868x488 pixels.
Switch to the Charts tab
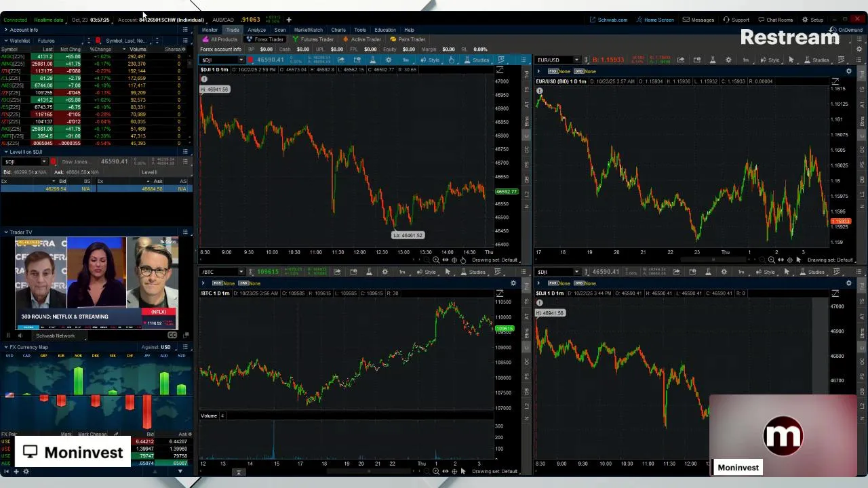click(x=338, y=30)
